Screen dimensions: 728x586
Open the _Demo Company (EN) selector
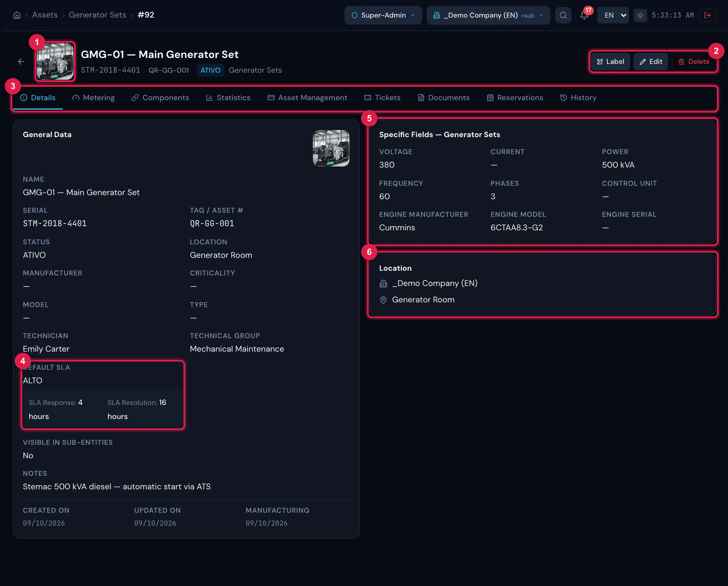488,15
